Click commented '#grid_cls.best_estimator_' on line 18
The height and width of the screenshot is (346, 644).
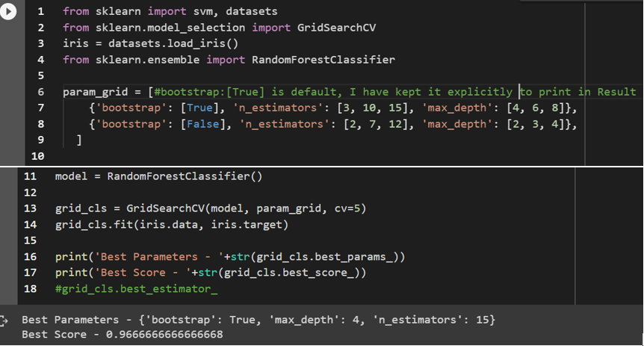[x=137, y=289]
